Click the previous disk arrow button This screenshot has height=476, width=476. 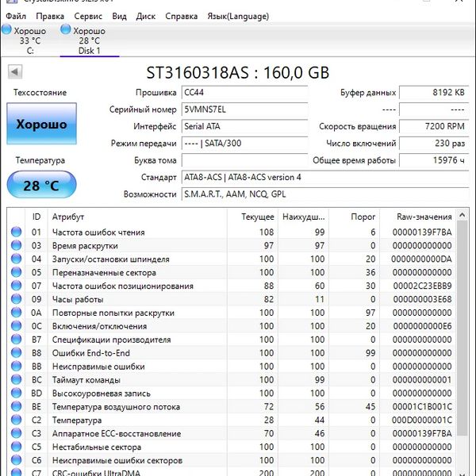[14, 72]
